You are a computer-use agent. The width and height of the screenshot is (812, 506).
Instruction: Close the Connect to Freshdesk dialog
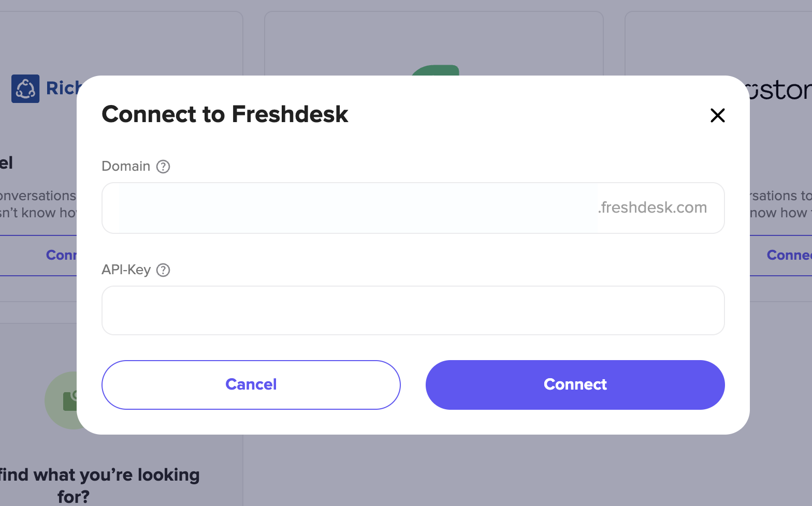pos(717,115)
